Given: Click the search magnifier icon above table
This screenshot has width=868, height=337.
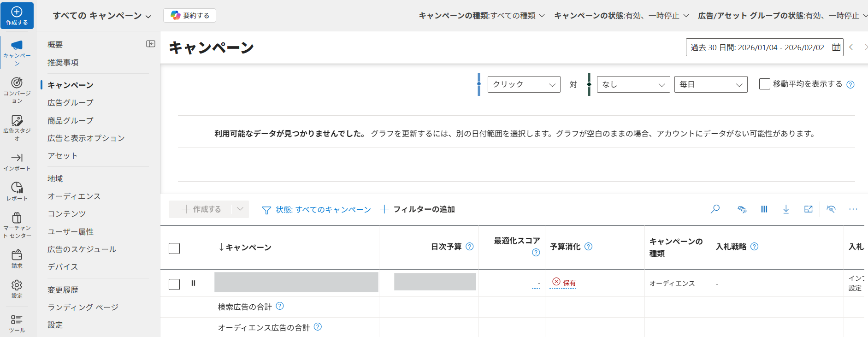Looking at the screenshot, I should 715,209.
